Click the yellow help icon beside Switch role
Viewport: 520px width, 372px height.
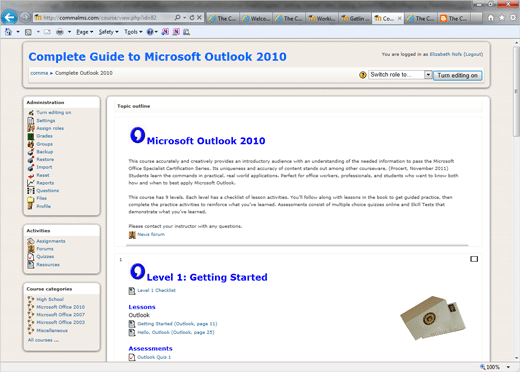point(363,75)
